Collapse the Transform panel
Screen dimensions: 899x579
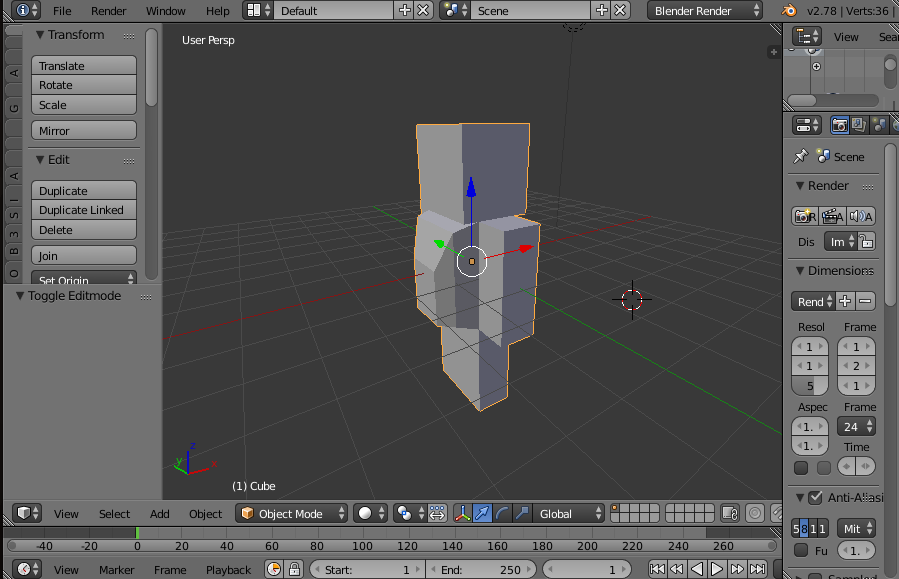click(x=40, y=35)
